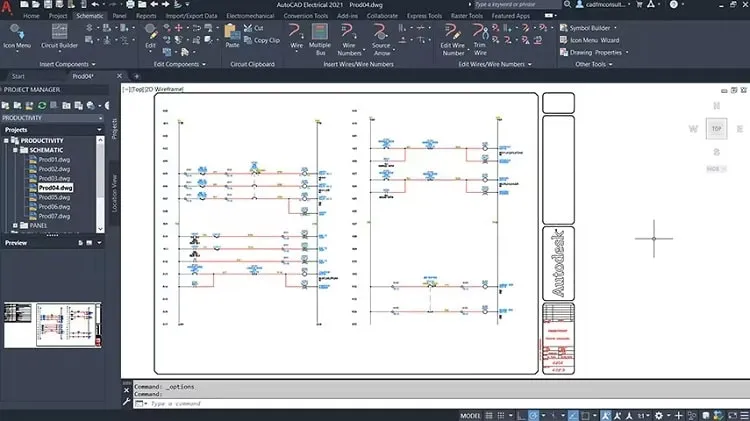
Task: Close the Prod04 drawing tab
Action: [x=120, y=76]
